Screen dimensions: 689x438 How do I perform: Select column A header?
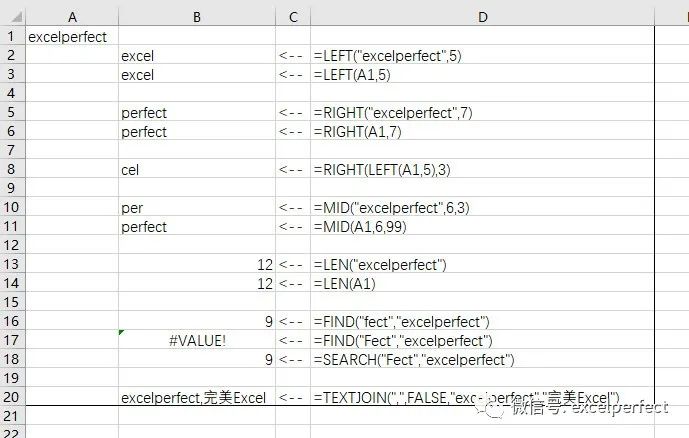pyautogui.click(x=72, y=17)
